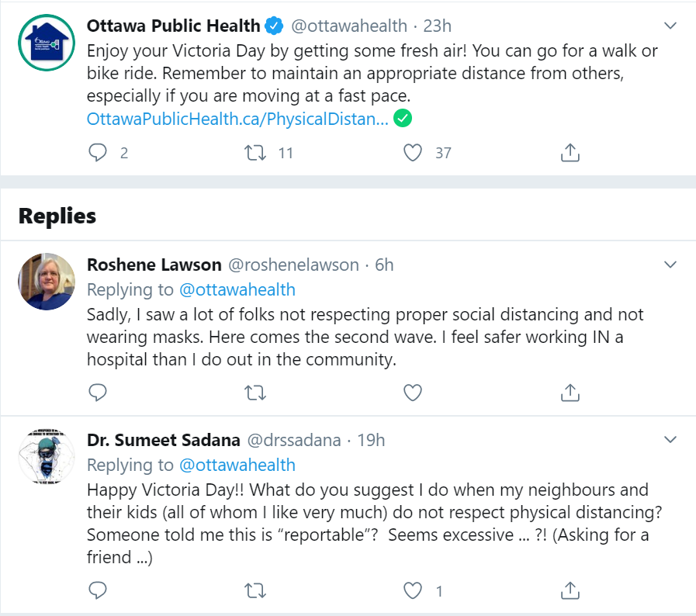Expand options menu on Dr. Sumeet Sadana's reply
696x616 pixels.
point(671,440)
